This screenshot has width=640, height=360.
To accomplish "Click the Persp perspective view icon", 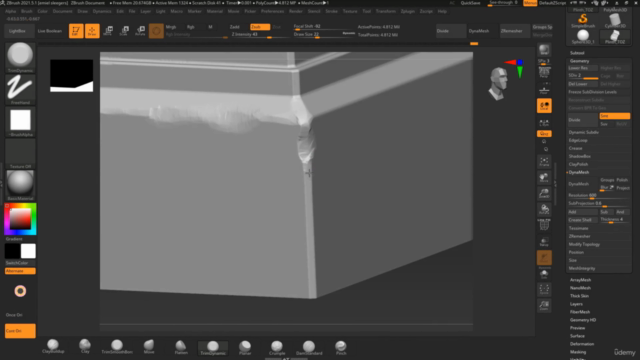I will (544, 73).
